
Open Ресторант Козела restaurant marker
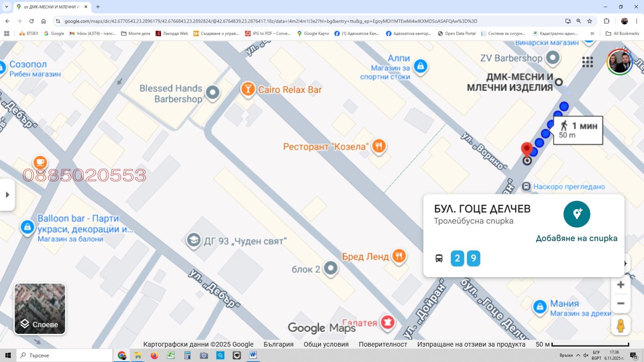(378, 146)
